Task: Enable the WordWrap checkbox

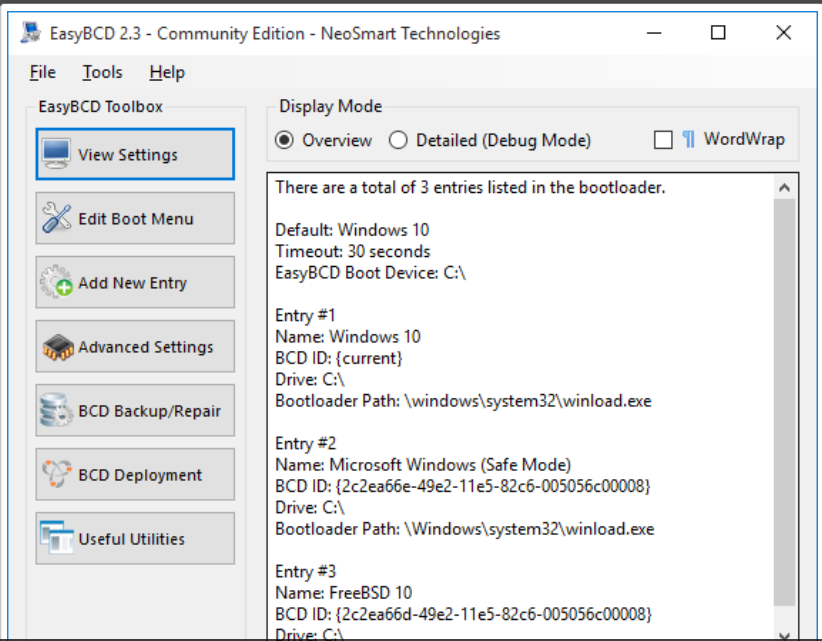Action: 663,140
